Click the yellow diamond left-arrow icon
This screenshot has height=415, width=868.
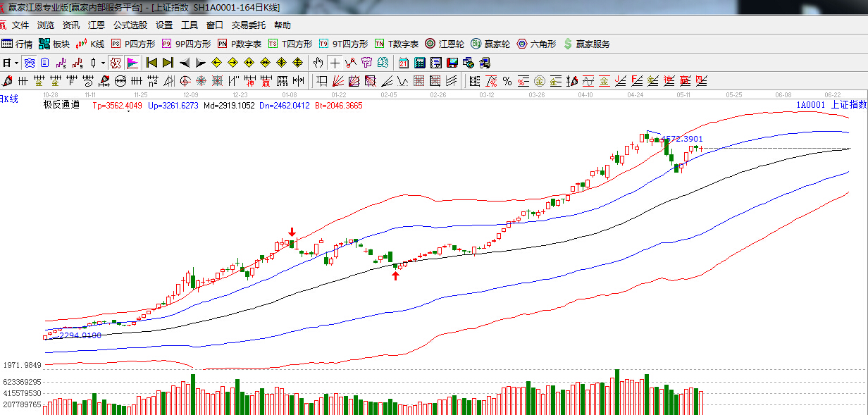coord(217,63)
